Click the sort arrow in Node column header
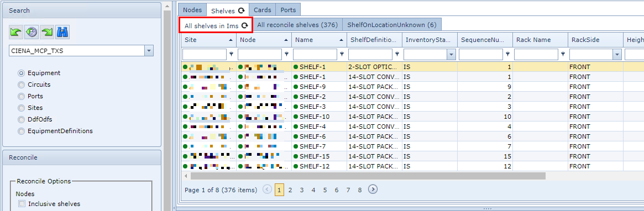This screenshot has width=644, height=211. click(286, 40)
